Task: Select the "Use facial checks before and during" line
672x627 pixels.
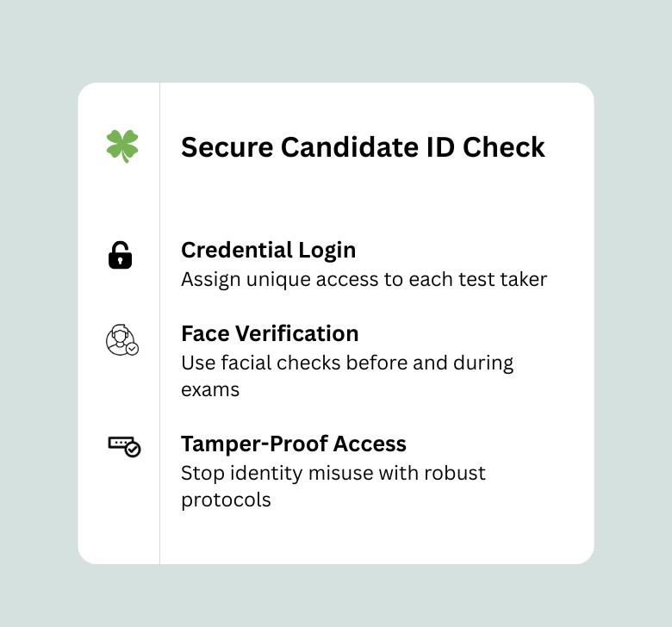Action: coord(347,363)
